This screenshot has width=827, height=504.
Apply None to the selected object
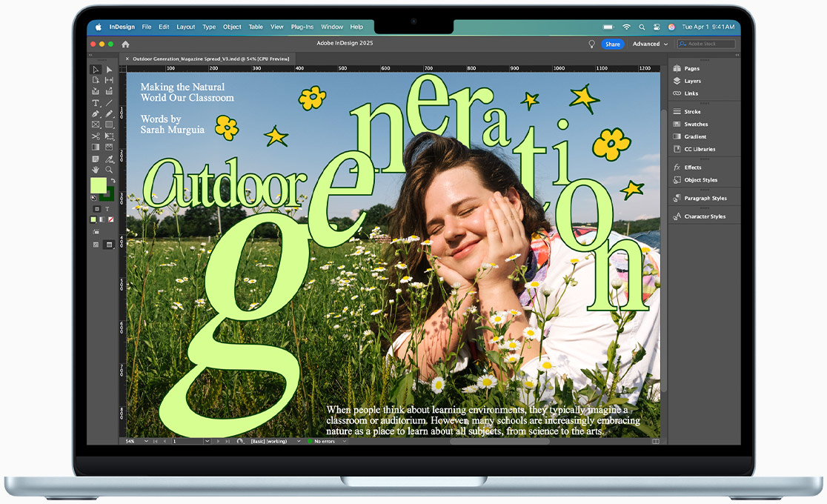[111, 219]
